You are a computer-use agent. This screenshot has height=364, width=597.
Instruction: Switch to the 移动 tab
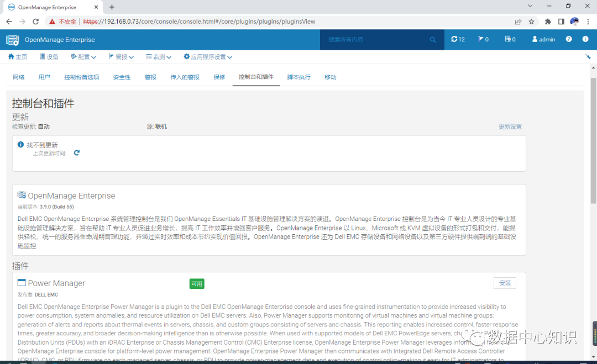click(330, 77)
